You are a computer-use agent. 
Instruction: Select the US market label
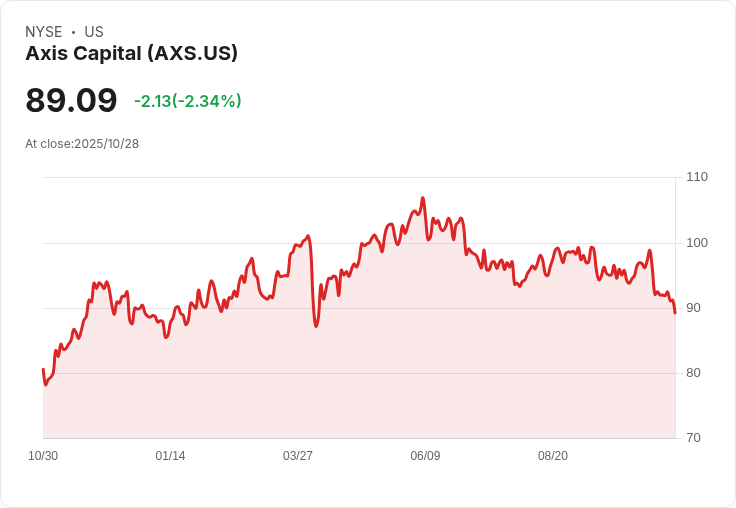point(94,32)
